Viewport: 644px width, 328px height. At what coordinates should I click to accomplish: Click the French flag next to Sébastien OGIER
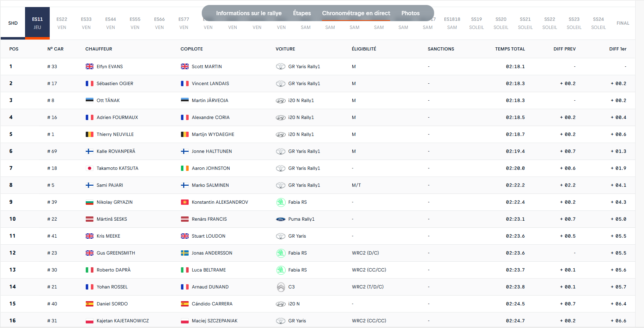90,83
